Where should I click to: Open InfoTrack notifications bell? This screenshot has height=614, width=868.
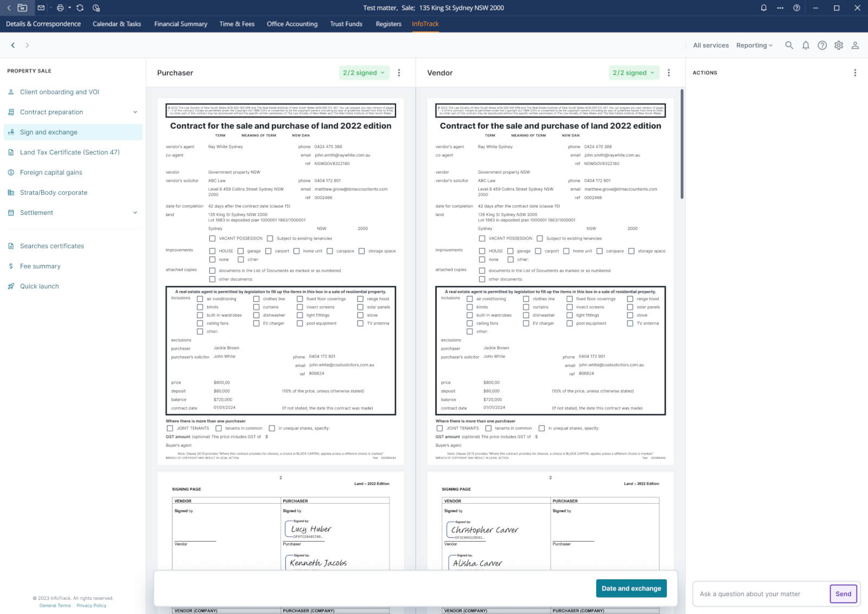point(806,45)
